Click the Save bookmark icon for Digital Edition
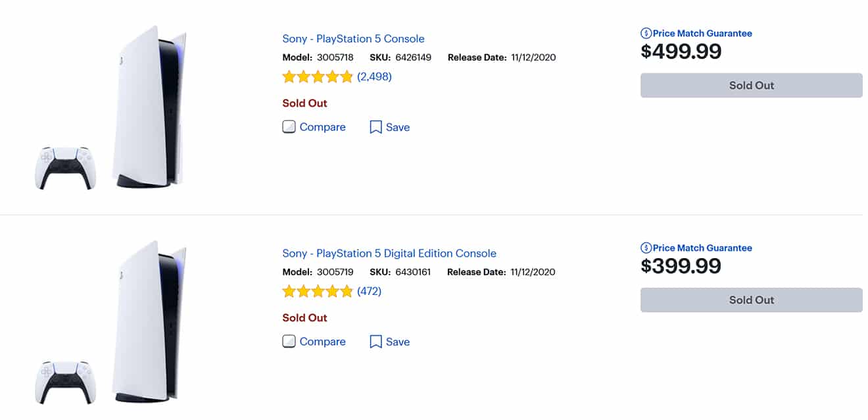 coord(375,342)
